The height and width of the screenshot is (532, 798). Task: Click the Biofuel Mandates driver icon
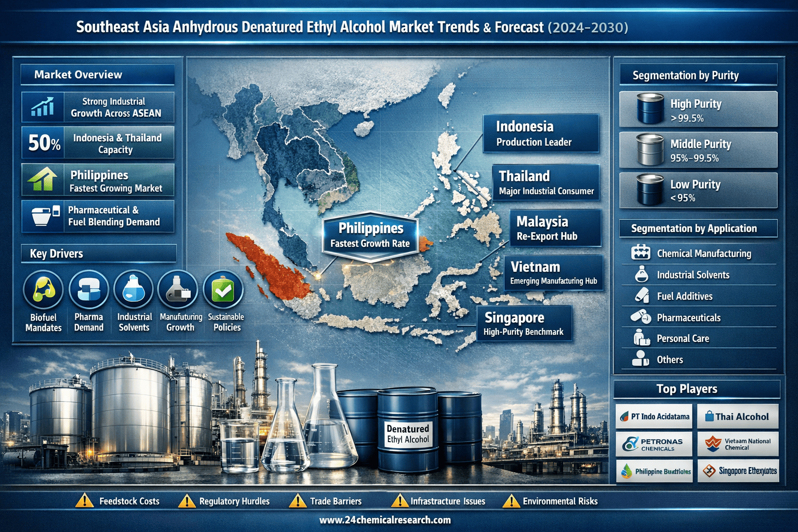pos(43,290)
